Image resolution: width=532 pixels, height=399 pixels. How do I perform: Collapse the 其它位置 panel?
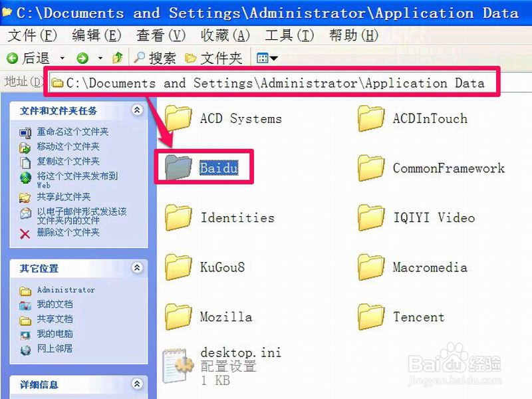[x=137, y=268]
